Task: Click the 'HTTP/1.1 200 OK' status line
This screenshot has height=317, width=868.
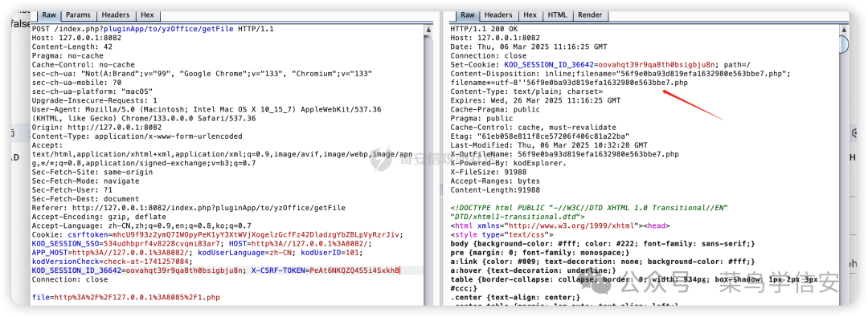Action: (485, 29)
